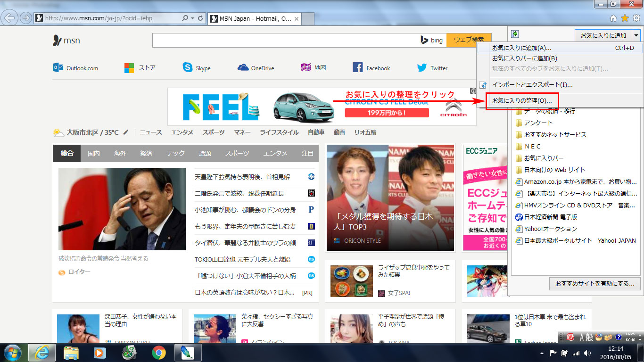Click the IE back navigation arrow
Screen dimensions: 644x362
[10, 18]
